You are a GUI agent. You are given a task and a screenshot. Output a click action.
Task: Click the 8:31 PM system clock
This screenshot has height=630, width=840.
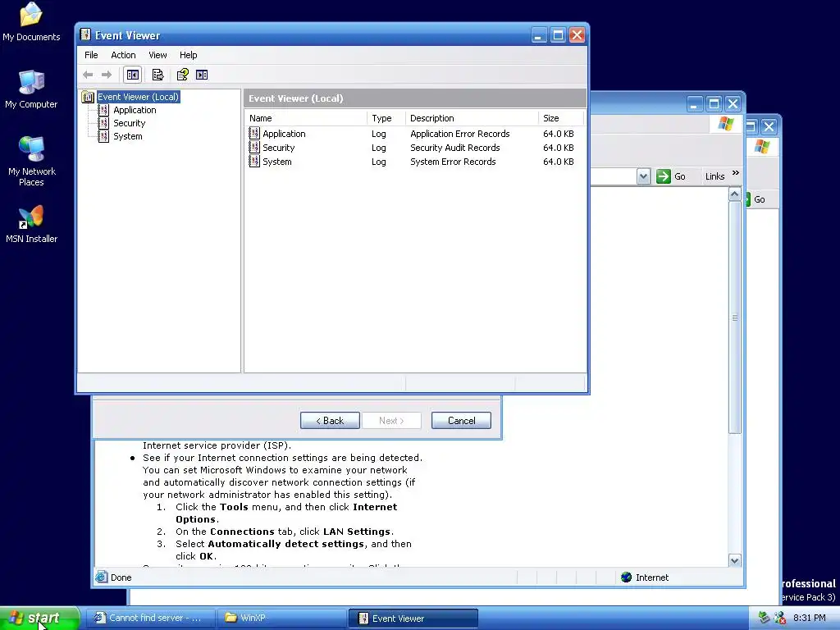[x=810, y=618]
